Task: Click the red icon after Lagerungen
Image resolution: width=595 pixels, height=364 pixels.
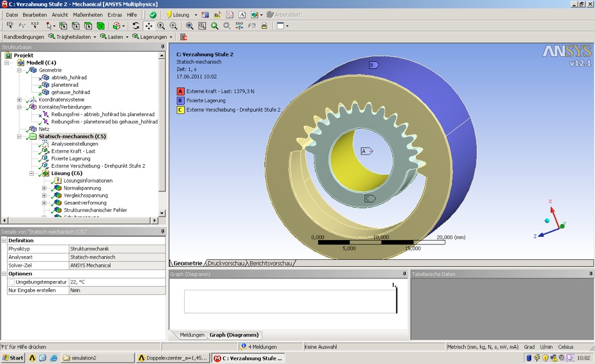Action: coord(183,37)
